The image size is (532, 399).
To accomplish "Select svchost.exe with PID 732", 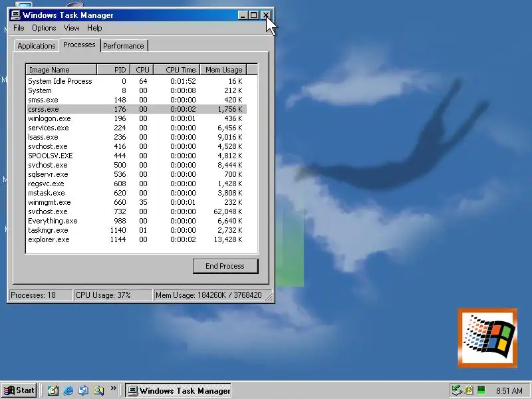I will pyautogui.click(x=137, y=211).
